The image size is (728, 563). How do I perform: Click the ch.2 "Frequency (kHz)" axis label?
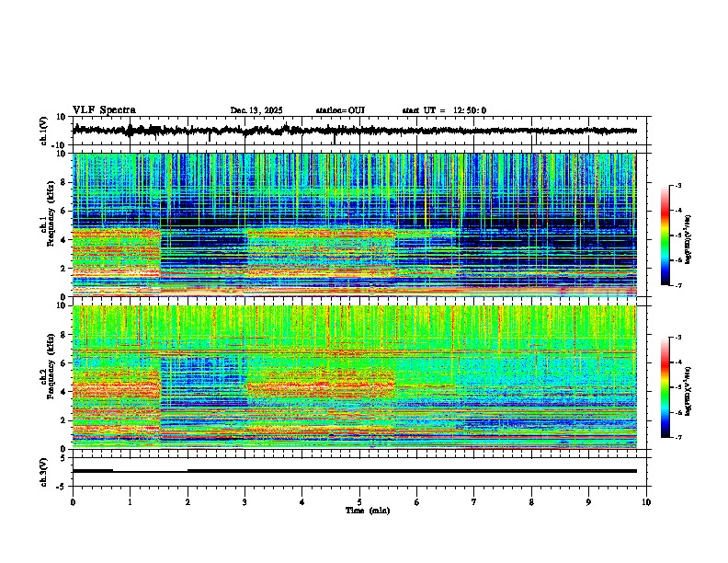click(x=51, y=365)
